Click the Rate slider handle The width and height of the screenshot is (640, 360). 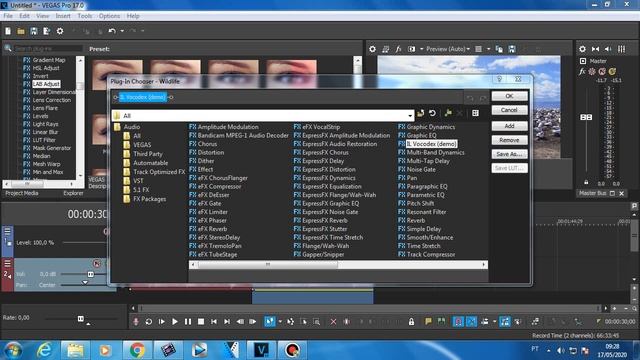pos(81,318)
